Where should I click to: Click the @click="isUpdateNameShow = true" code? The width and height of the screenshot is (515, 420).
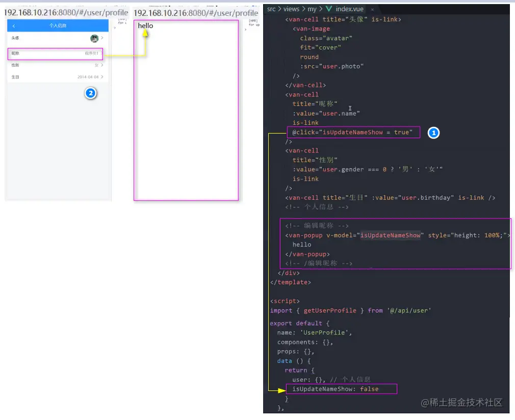coord(352,132)
